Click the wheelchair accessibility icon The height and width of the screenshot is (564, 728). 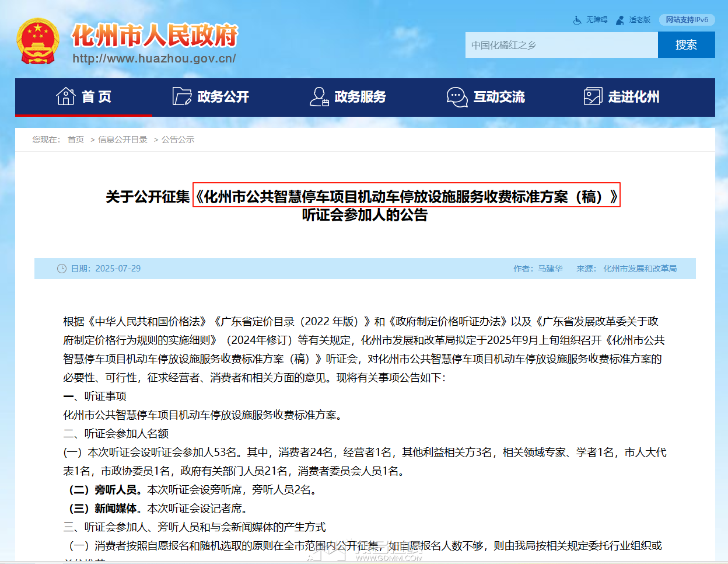point(577,20)
